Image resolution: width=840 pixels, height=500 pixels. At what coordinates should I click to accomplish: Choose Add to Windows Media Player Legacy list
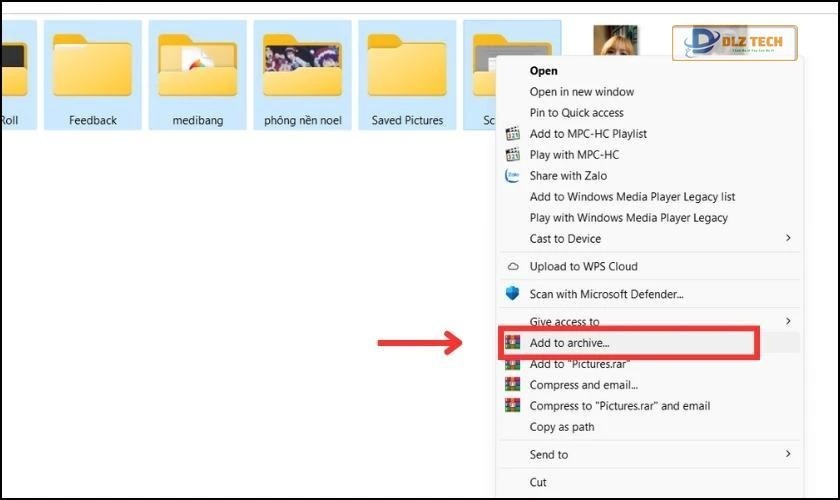[632, 197]
